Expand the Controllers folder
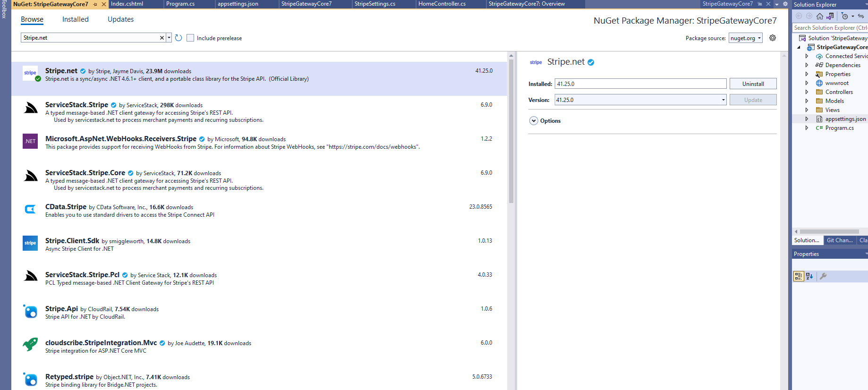This screenshot has height=390, width=868. pos(807,92)
